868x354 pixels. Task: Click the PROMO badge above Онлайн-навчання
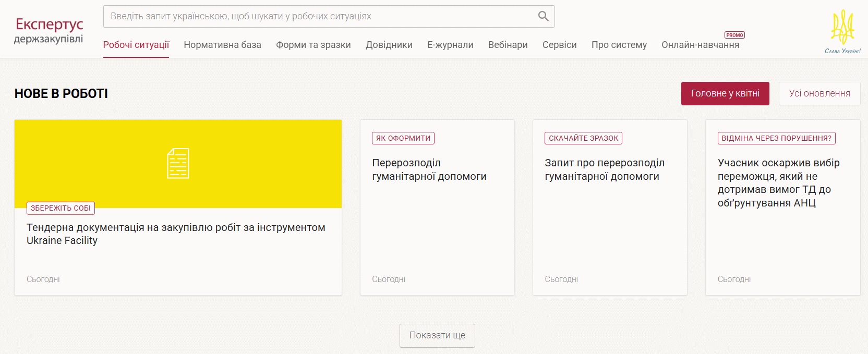pyautogui.click(x=734, y=35)
